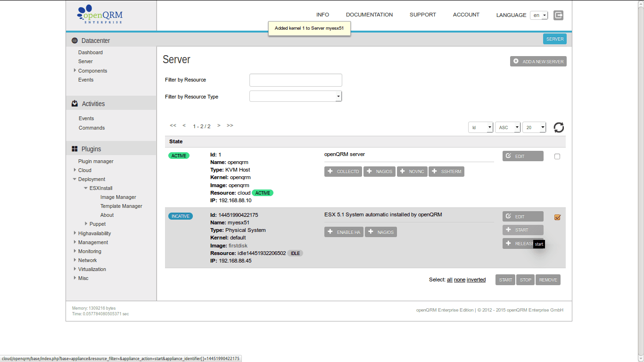This screenshot has height=362, width=644.
Task: Expand the Highavailability node
Action: click(75, 233)
